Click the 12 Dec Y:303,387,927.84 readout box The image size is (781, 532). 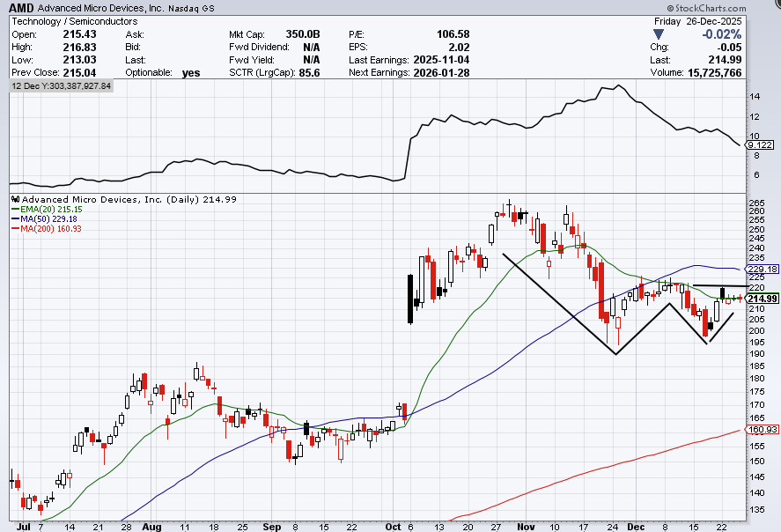62,85
